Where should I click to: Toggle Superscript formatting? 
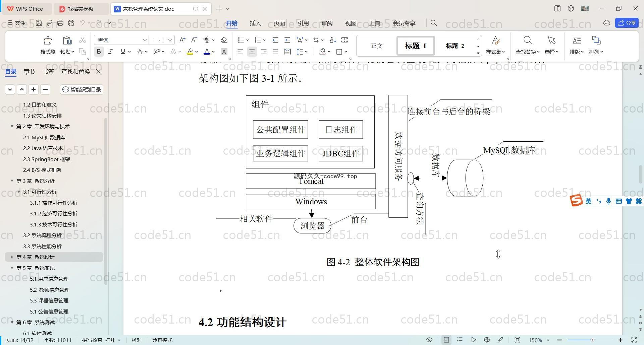[157, 52]
